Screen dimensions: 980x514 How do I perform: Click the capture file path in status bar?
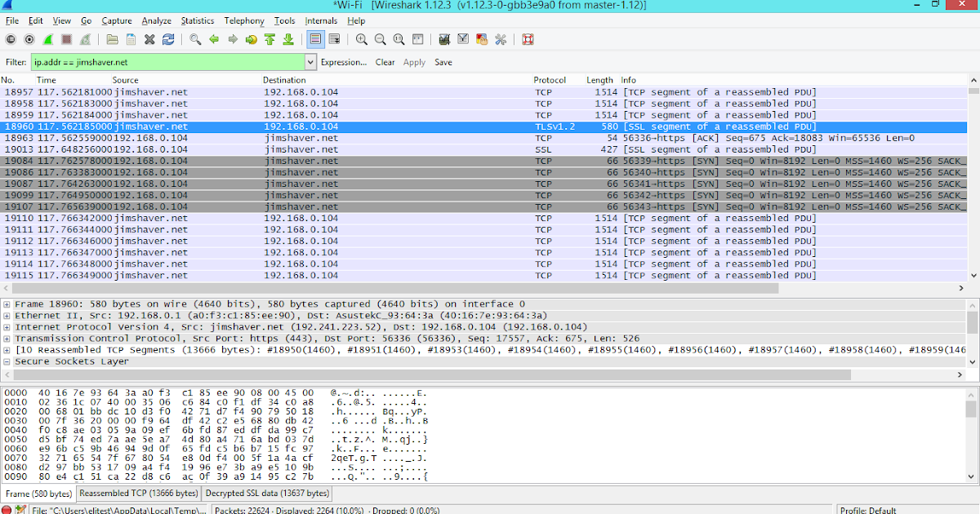coord(120,510)
